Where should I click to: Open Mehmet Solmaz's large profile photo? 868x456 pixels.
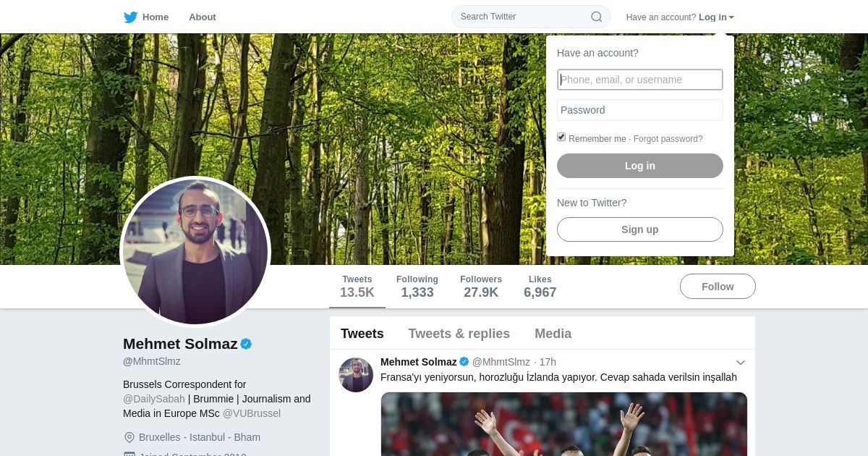pos(195,252)
